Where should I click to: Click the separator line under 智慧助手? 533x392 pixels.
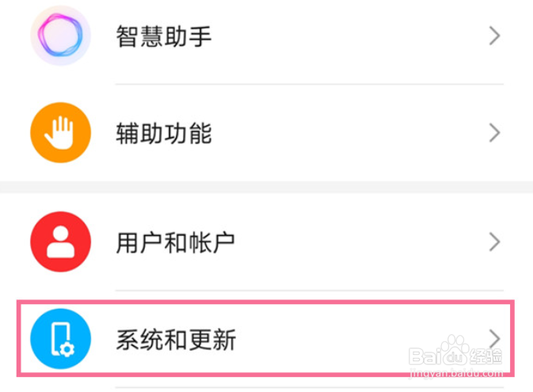310,84
